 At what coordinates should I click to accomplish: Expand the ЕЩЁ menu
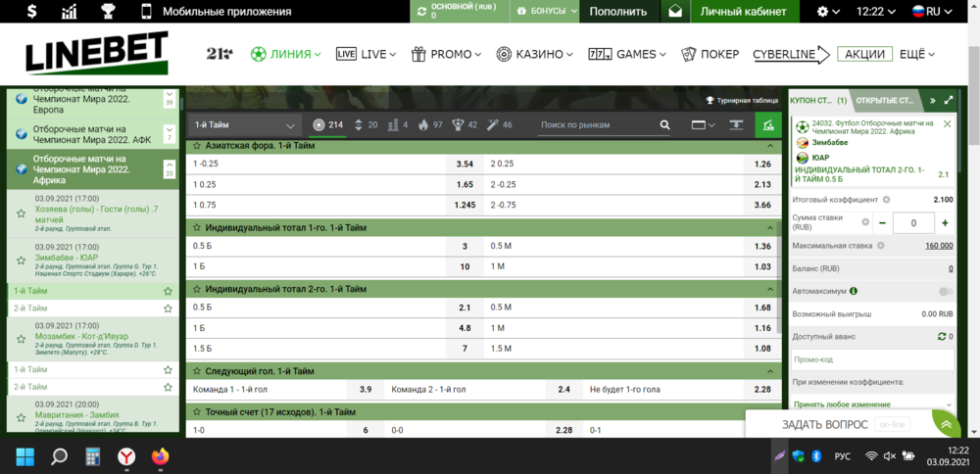pyautogui.click(x=917, y=54)
